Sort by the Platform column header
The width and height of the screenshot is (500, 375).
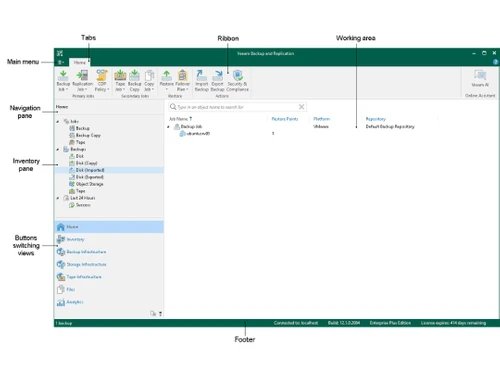[321, 119]
